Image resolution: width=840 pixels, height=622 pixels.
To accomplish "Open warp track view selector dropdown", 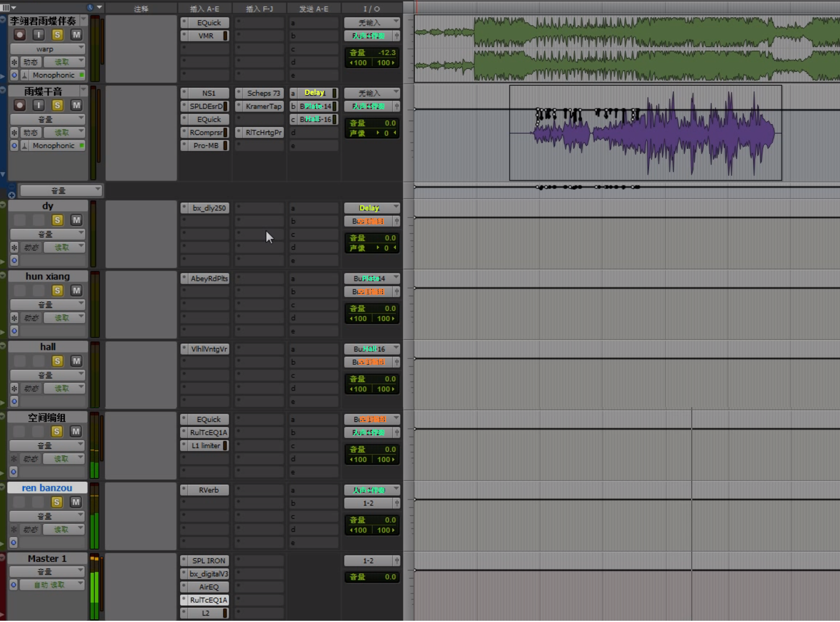I will coord(47,49).
